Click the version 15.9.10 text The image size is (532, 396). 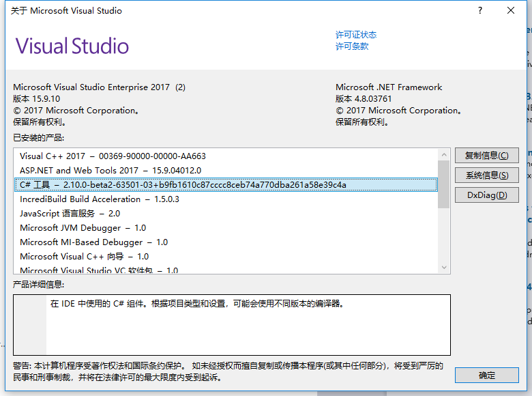(x=37, y=99)
